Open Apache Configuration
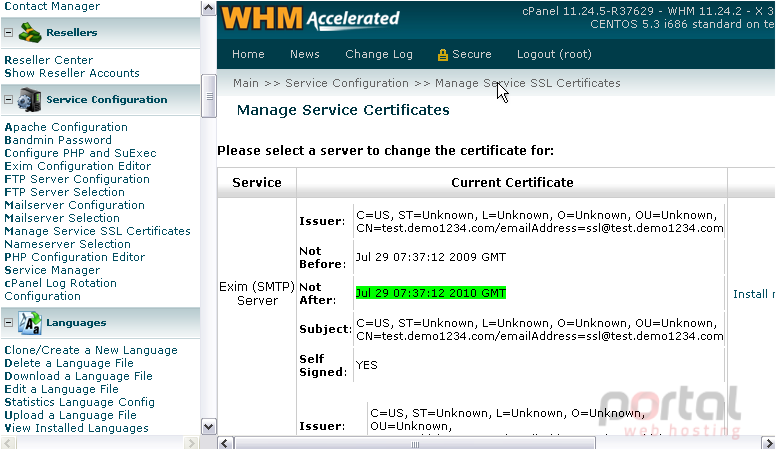The width and height of the screenshot is (776, 450). coord(66,127)
